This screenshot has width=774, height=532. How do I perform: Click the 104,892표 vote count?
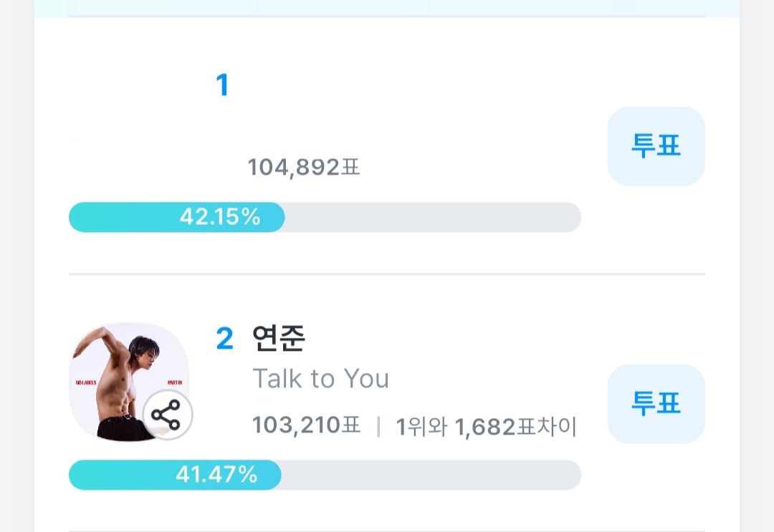(x=303, y=168)
